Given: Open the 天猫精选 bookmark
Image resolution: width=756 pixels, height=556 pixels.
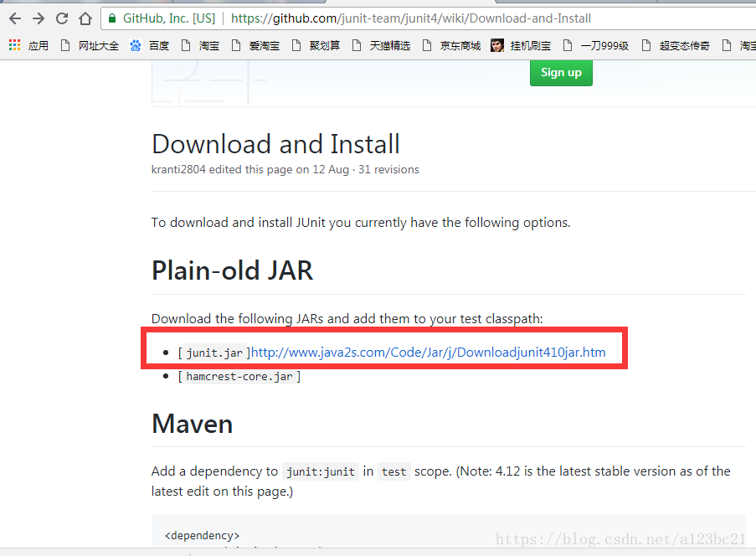Looking at the screenshot, I should 381,46.
